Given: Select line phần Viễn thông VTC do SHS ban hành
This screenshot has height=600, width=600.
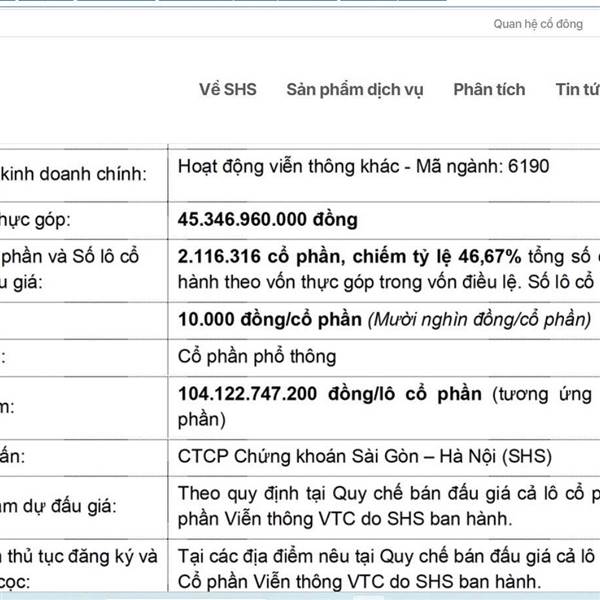Looking at the screenshot, I should (345, 519).
